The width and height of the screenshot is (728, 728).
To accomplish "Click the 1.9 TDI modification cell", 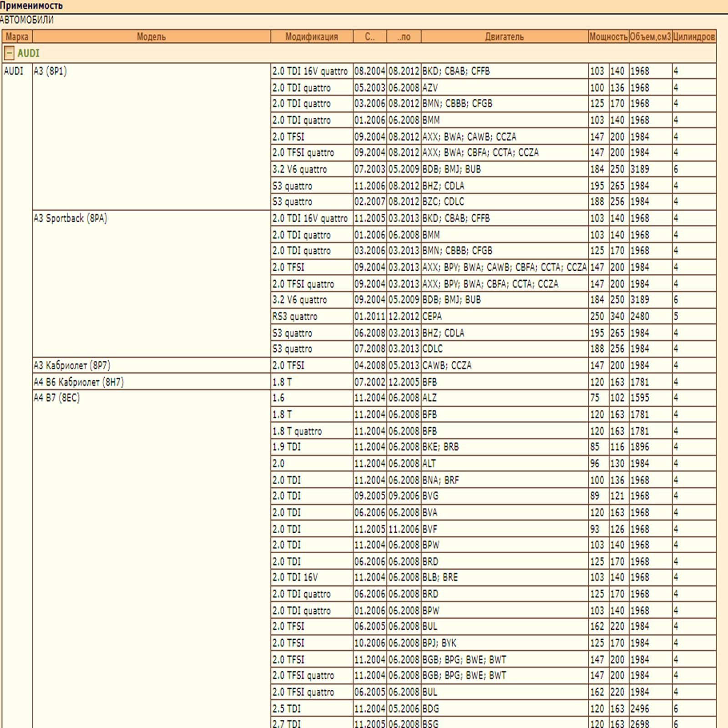I will (287, 447).
